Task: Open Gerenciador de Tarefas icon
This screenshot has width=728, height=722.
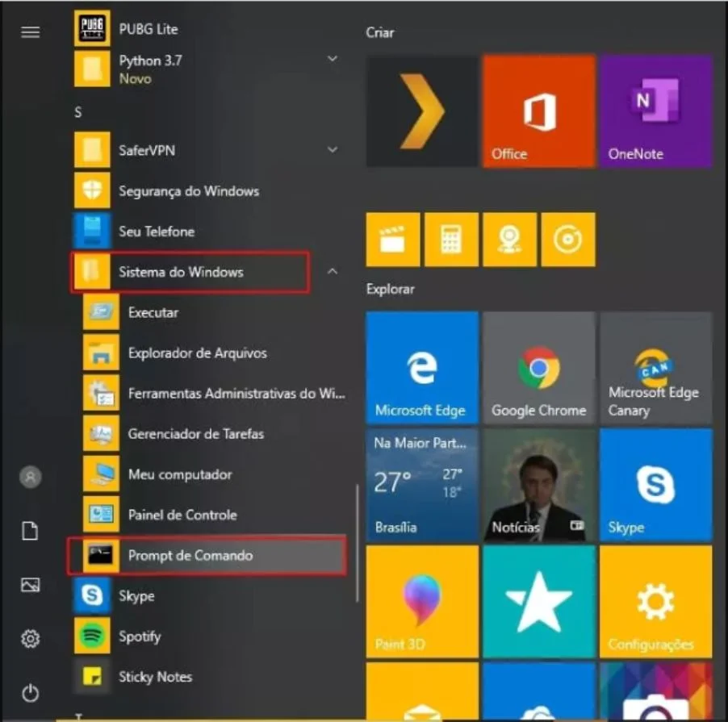Action: 101,433
